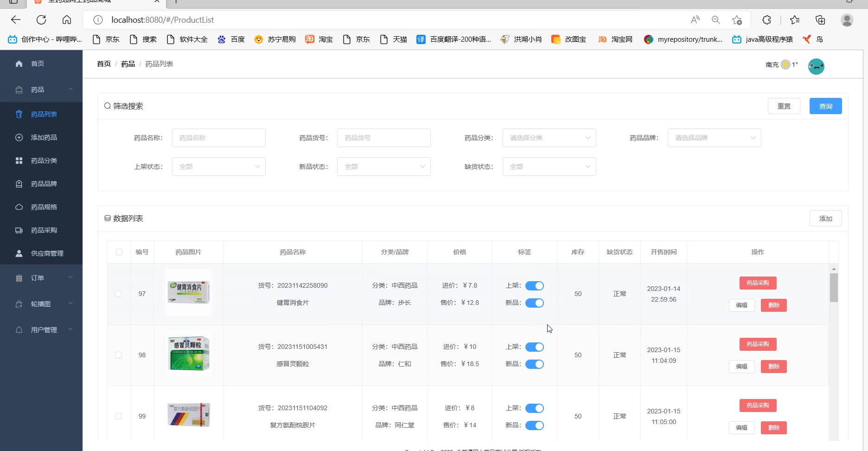
Task: Click the 供应商管理 person icon
Action: click(19, 253)
